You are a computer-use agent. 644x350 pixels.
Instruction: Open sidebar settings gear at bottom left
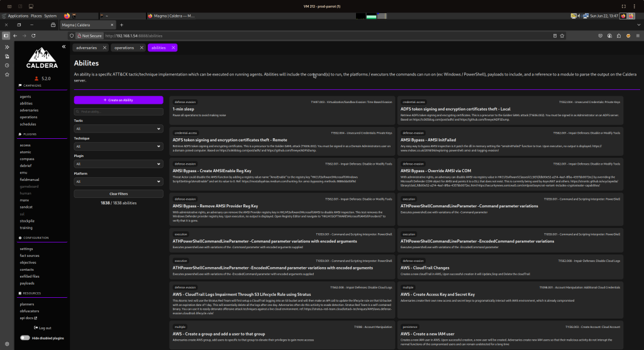(6, 344)
